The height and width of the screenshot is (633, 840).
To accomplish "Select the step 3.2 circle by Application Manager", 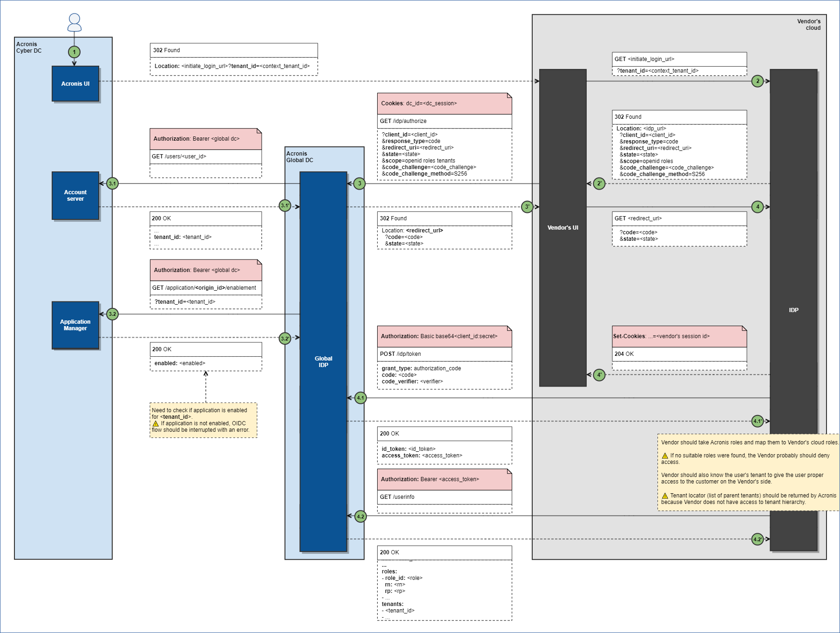I will (112, 314).
